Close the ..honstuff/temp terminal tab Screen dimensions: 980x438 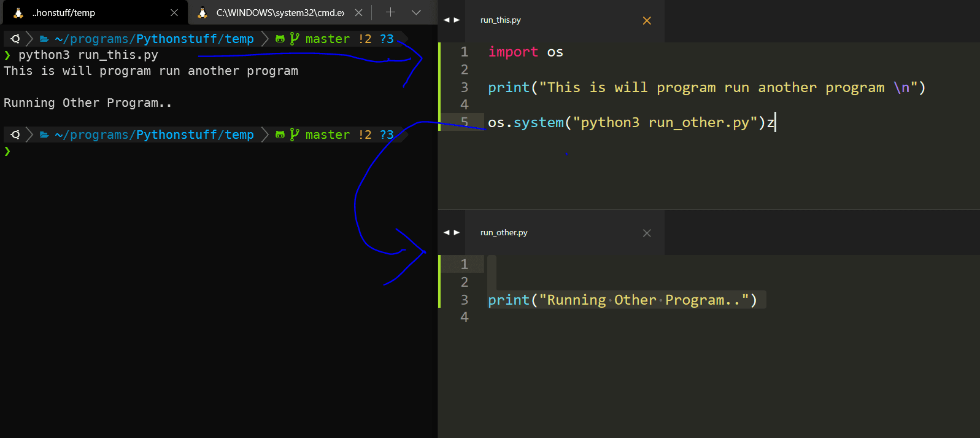coord(174,13)
